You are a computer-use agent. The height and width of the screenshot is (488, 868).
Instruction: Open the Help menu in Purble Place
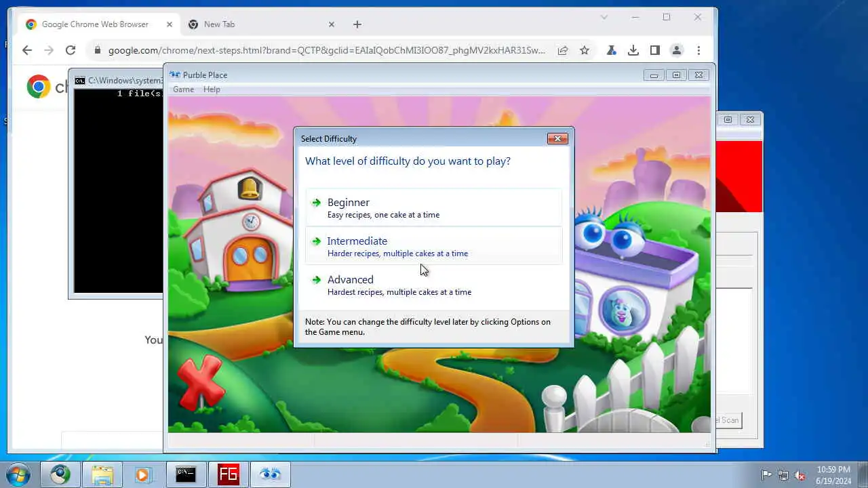pos(212,89)
